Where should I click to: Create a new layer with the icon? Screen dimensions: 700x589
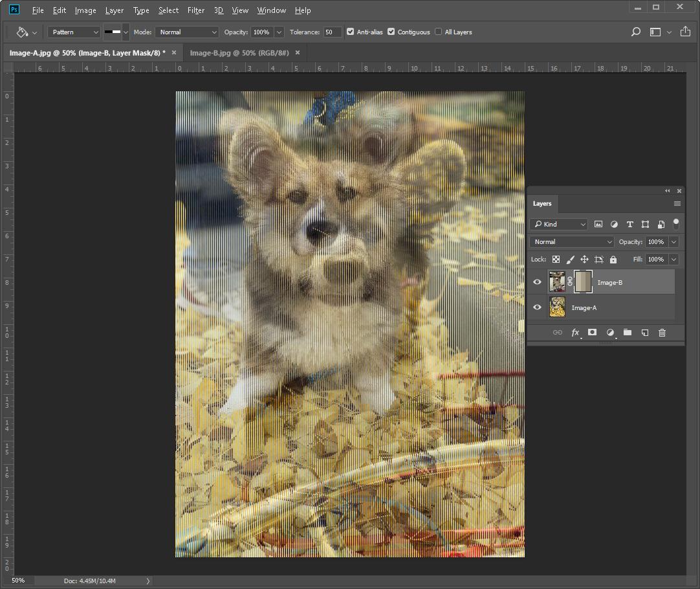(644, 333)
